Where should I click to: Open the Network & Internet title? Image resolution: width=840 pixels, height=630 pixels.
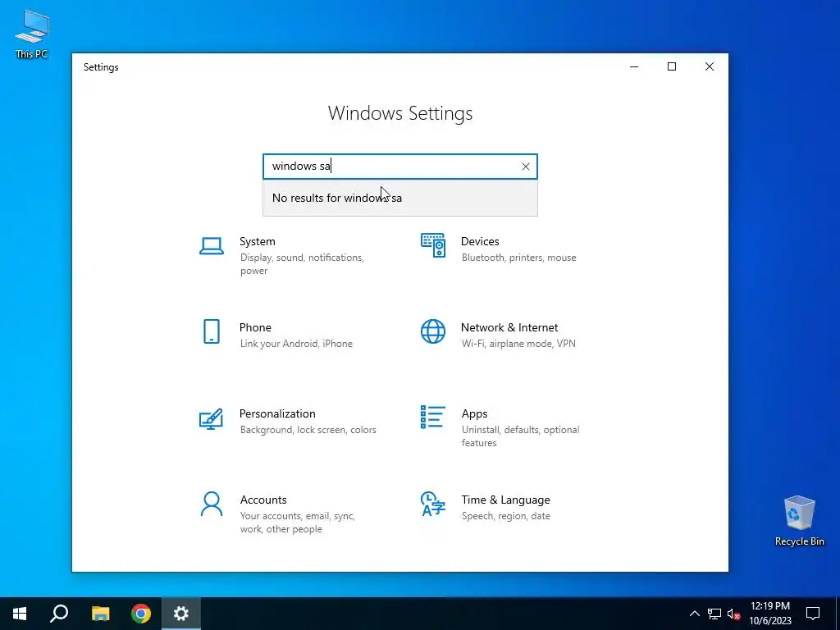pos(509,327)
